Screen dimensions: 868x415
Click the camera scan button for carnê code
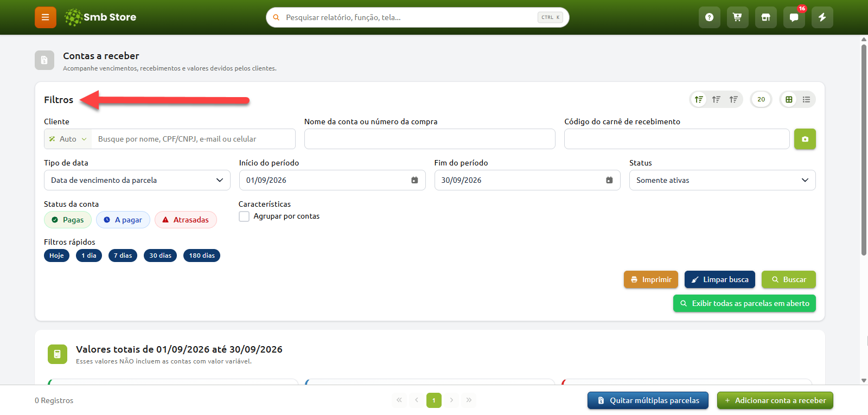pyautogui.click(x=805, y=139)
